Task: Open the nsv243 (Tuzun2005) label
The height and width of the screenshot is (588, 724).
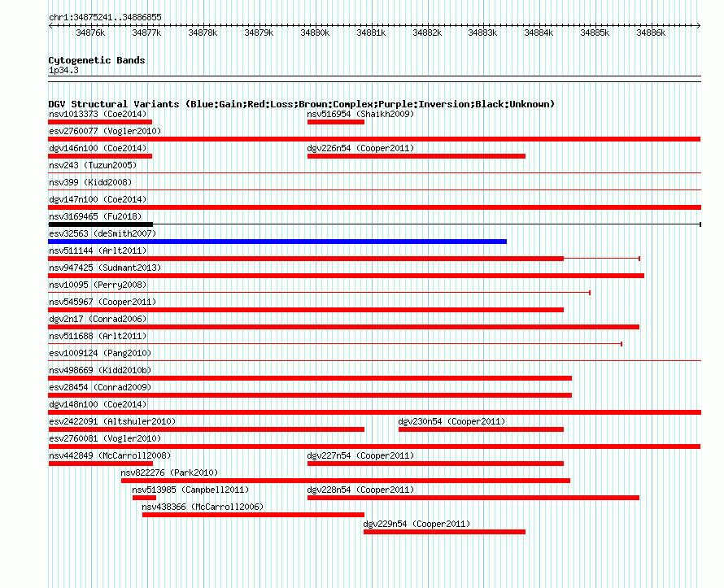Action: (x=93, y=165)
